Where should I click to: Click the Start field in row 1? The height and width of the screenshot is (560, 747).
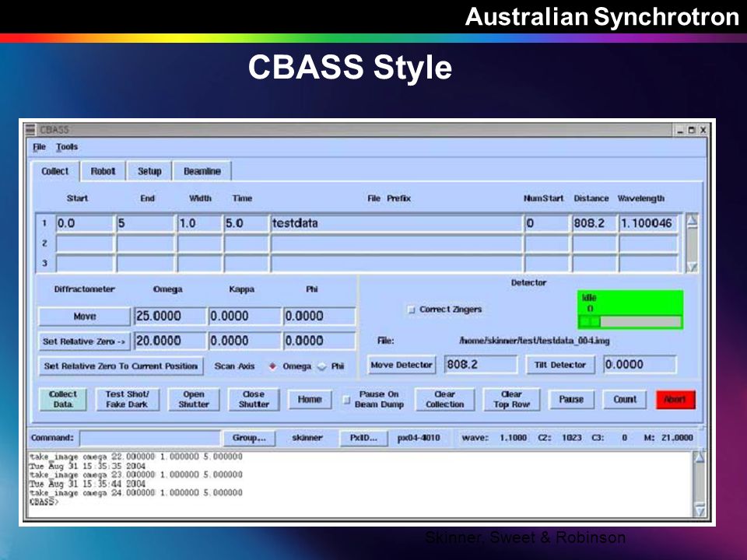pos(85,223)
